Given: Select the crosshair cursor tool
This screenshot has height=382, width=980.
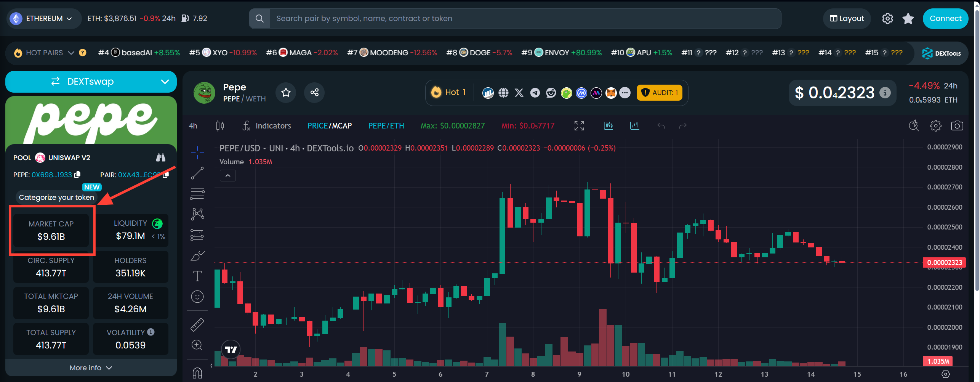Looking at the screenshot, I should point(197,153).
